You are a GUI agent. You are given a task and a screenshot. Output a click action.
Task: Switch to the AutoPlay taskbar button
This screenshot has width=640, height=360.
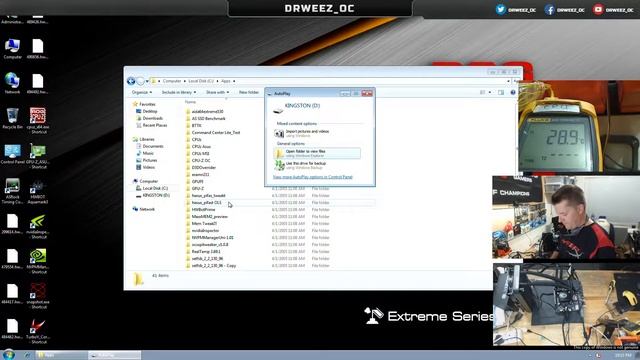coord(115,355)
